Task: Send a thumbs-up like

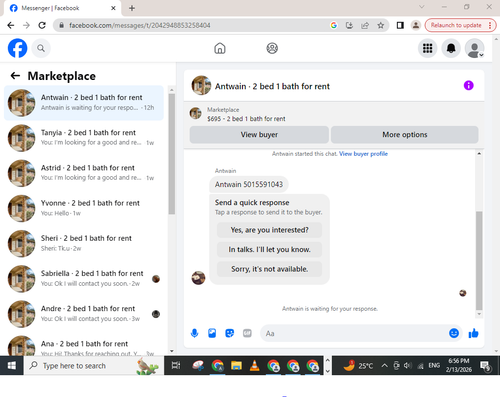Action: (x=473, y=333)
